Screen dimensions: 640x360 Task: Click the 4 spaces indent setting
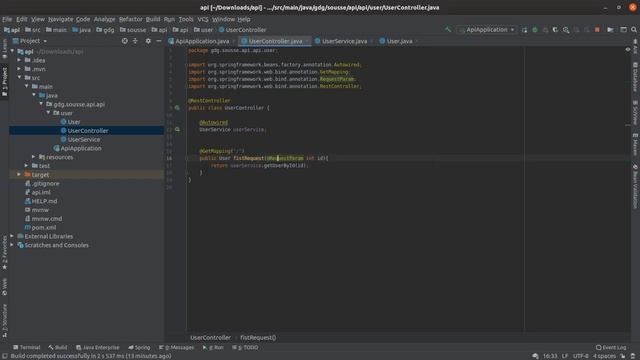click(604, 356)
